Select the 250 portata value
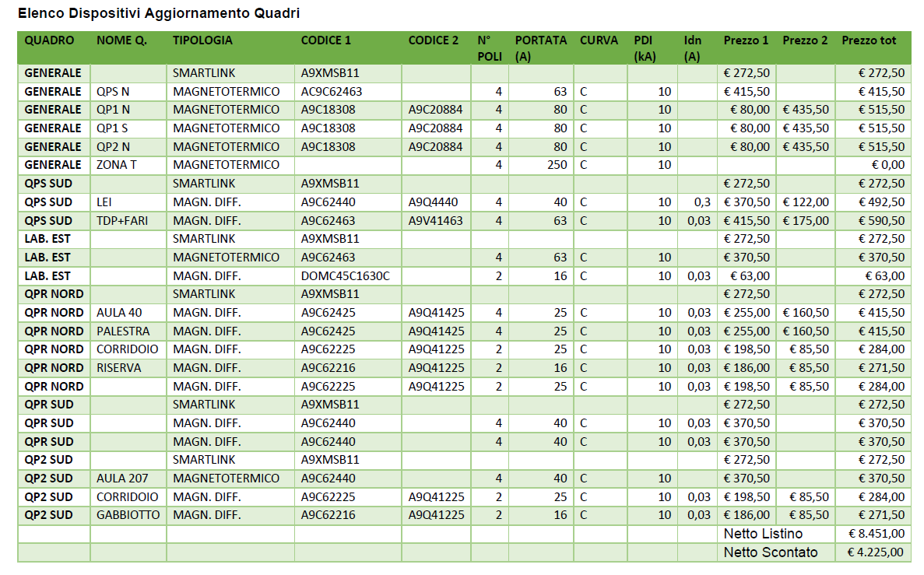The height and width of the screenshot is (575, 924). coord(557,165)
